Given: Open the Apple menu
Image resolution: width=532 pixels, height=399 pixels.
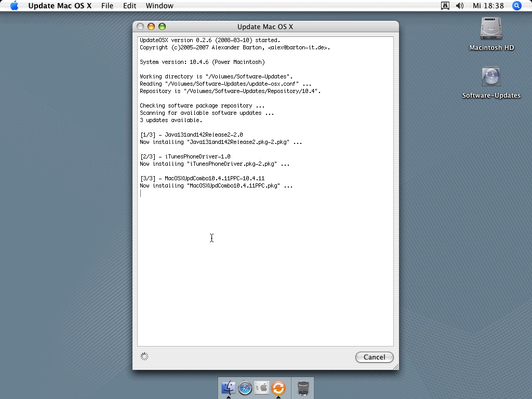Looking at the screenshot, I should [14, 6].
